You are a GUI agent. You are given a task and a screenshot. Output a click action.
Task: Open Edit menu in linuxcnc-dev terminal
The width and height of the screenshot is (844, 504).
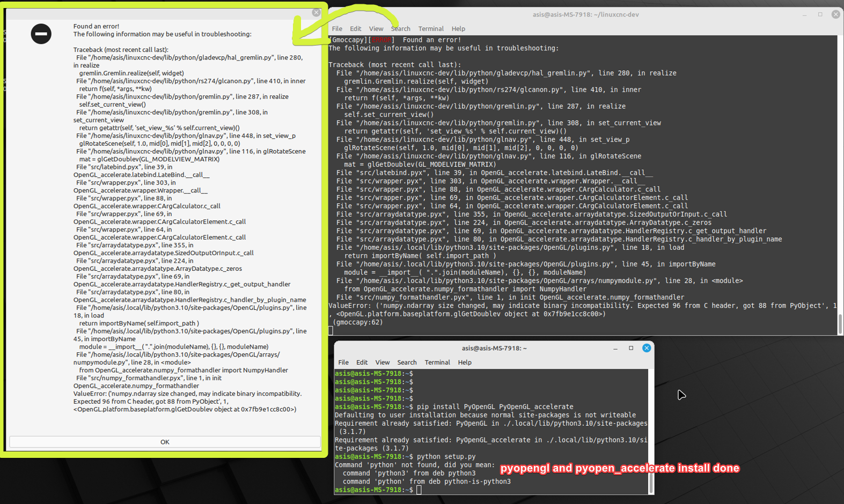(x=355, y=29)
